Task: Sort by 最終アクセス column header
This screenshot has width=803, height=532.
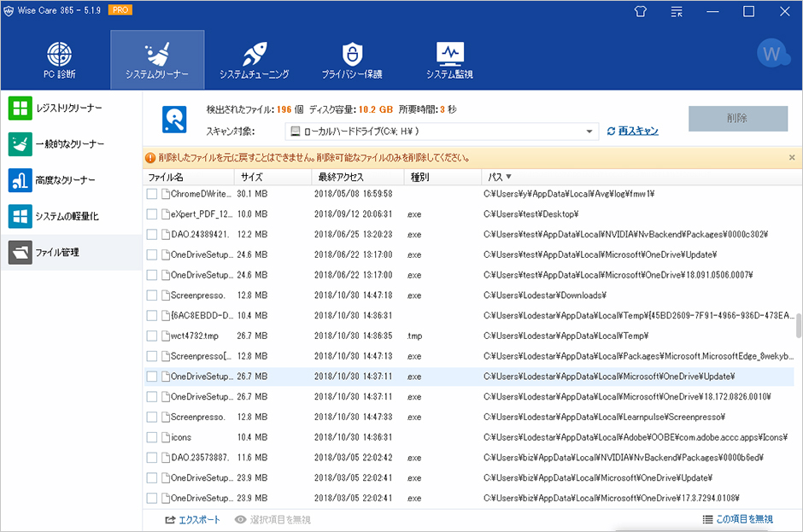Action: (357, 177)
